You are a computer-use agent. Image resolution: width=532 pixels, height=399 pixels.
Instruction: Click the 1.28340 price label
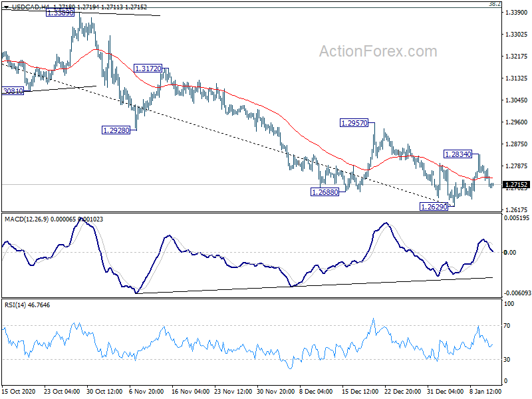[458, 154]
